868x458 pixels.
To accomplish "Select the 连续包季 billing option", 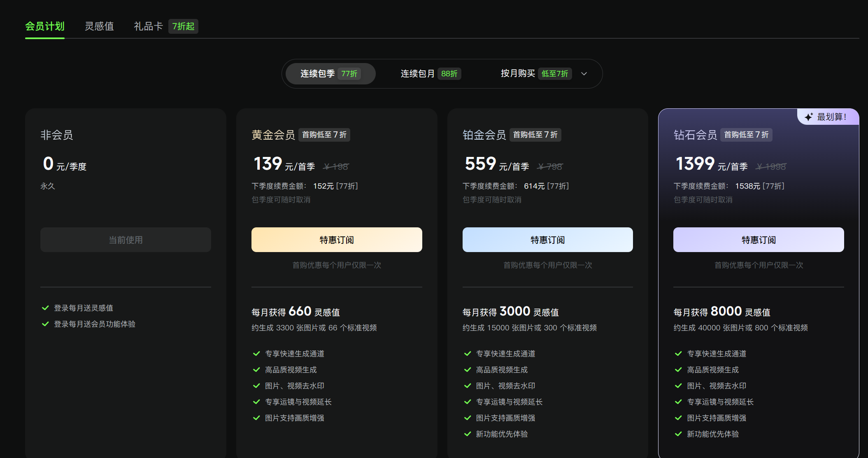I will [x=330, y=74].
